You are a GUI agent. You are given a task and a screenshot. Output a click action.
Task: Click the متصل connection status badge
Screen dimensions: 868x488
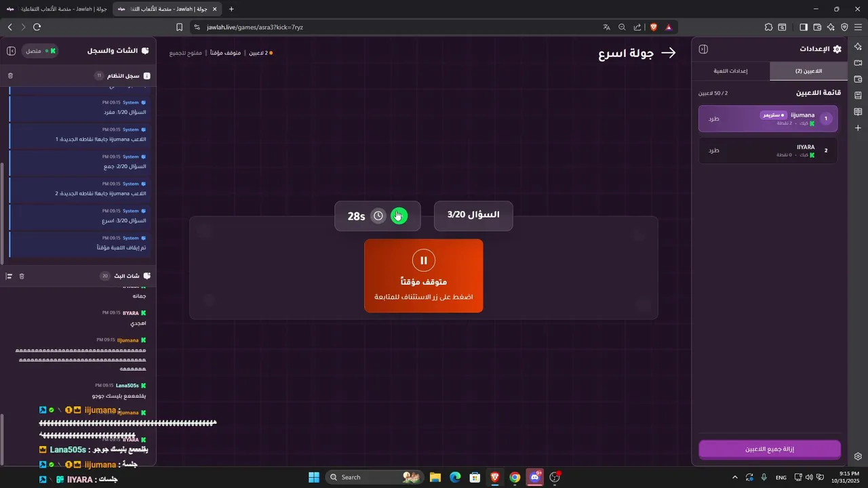pyautogui.click(x=41, y=51)
